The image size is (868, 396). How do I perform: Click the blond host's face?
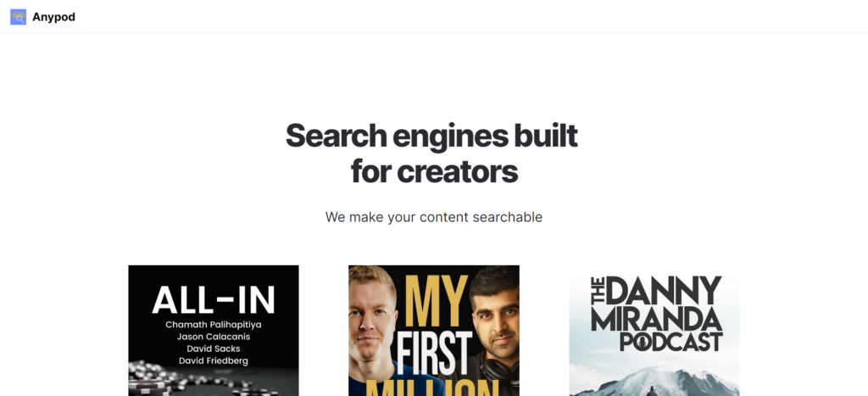pos(372,315)
